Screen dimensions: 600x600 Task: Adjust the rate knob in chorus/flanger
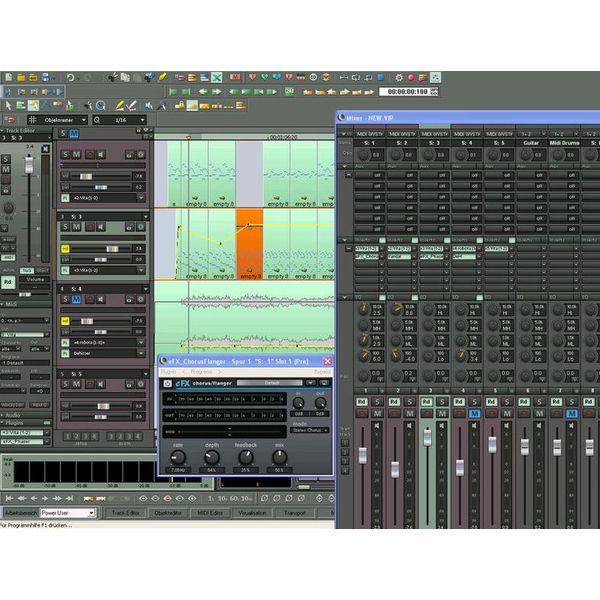click(x=178, y=458)
